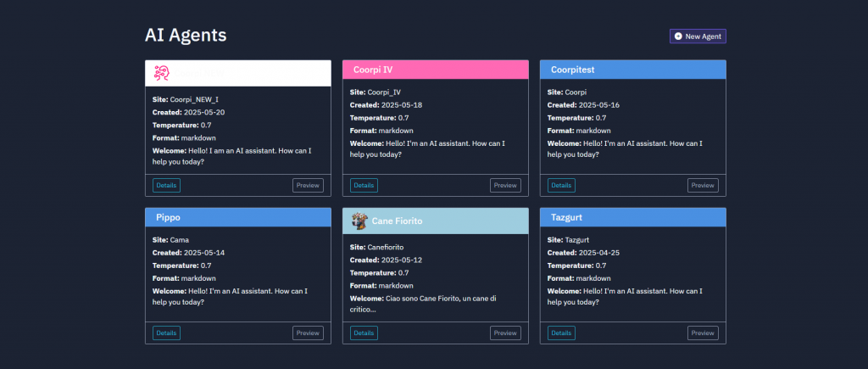Preview the Tazgurt agent
This screenshot has width=868, height=369.
click(703, 333)
